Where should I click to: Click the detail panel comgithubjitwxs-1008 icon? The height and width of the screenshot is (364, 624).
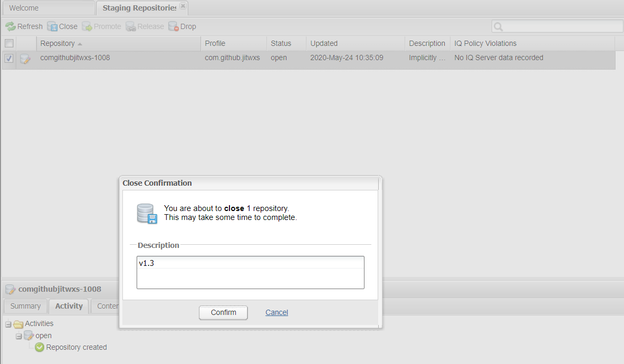[x=11, y=289]
